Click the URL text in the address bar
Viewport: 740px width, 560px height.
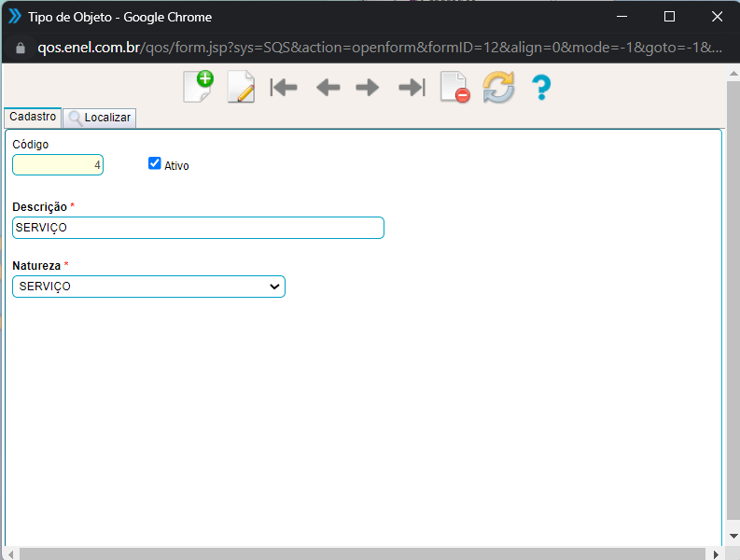click(373, 48)
